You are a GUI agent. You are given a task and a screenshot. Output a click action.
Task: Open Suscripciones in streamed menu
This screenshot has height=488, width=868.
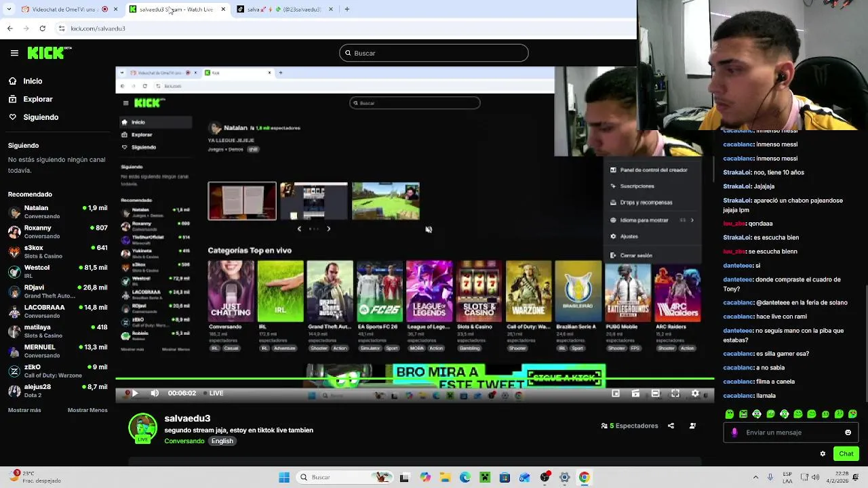(632, 186)
